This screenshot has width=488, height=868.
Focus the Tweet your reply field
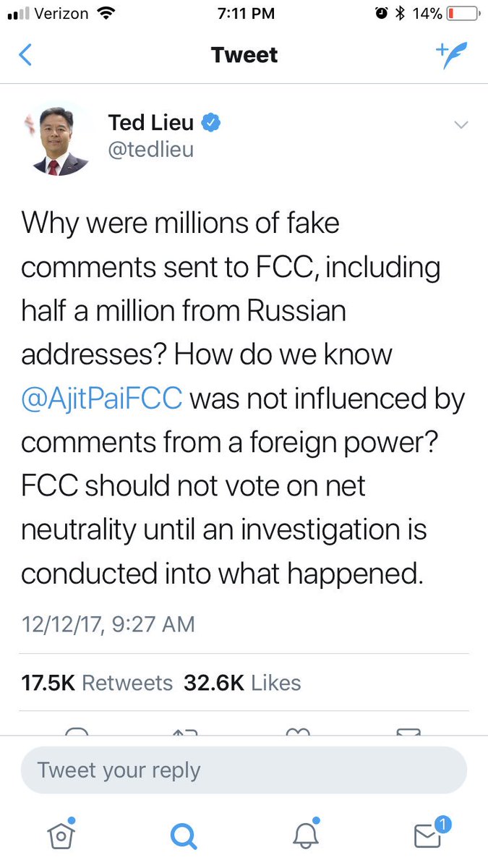pyautogui.click(x=244, y=770)
